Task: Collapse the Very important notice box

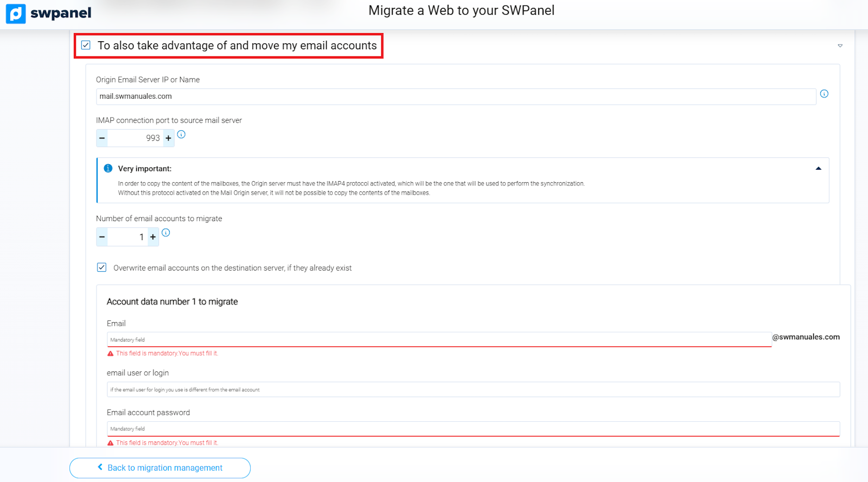Action: pos(818,169)
